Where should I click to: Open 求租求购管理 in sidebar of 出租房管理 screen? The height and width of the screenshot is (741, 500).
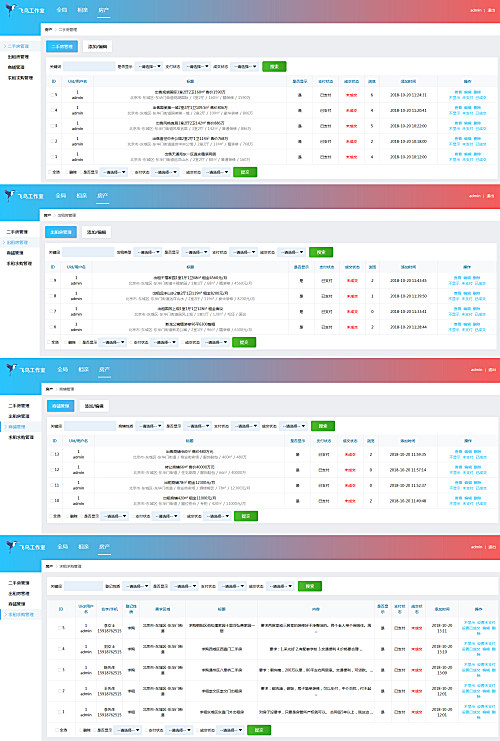[x=19, y=263]
